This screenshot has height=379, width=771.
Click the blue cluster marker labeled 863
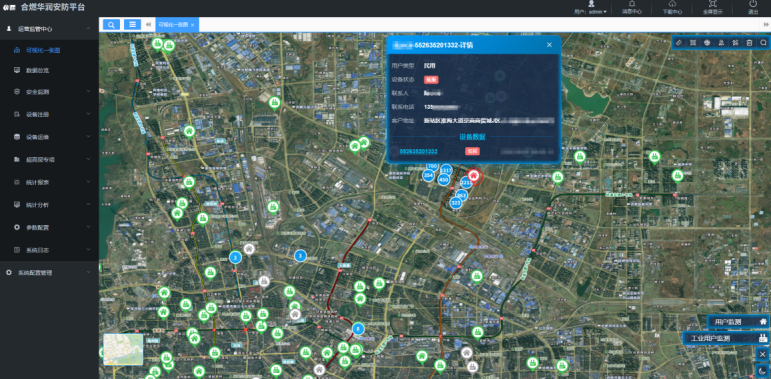click(x=461, y=196)
